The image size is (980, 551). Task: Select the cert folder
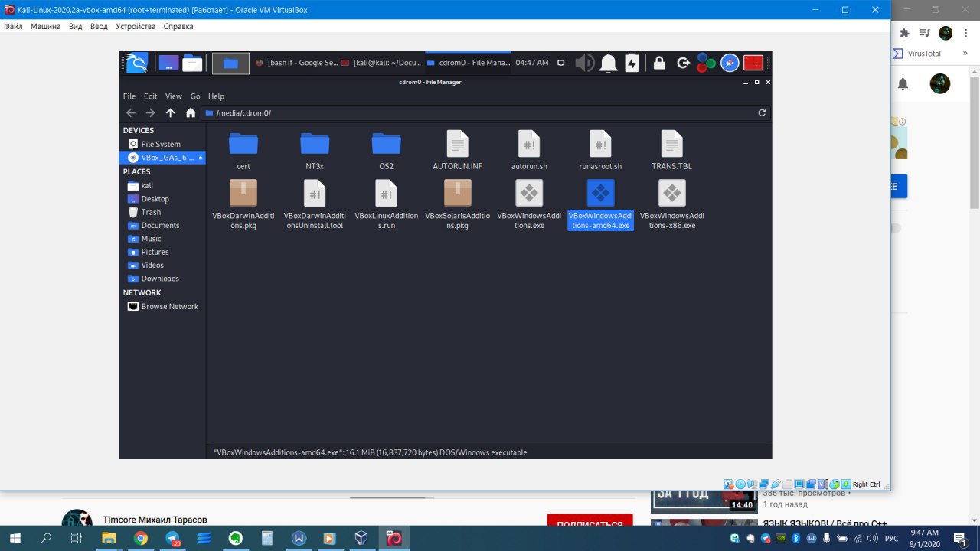243,150
